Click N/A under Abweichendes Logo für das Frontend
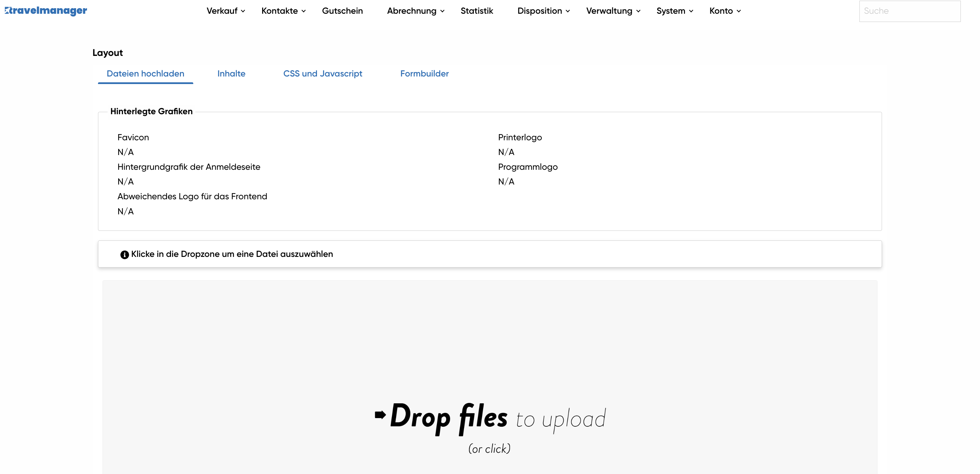This screenshot has width=980, height=474. 125,211
